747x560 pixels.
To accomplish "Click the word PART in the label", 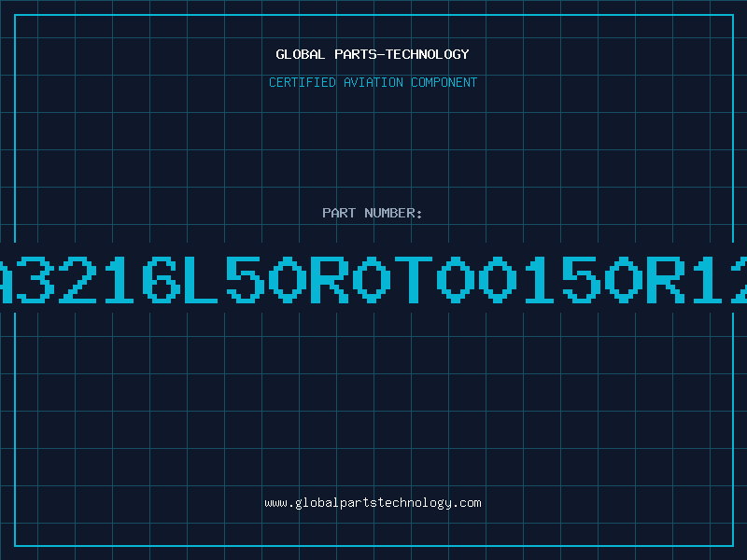I will pyautogui.click(x=339, y=213).
